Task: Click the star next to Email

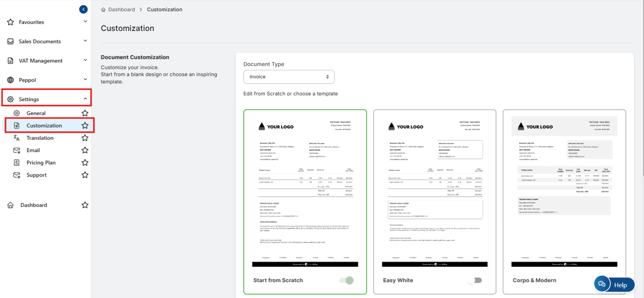Action: (85, 150)
